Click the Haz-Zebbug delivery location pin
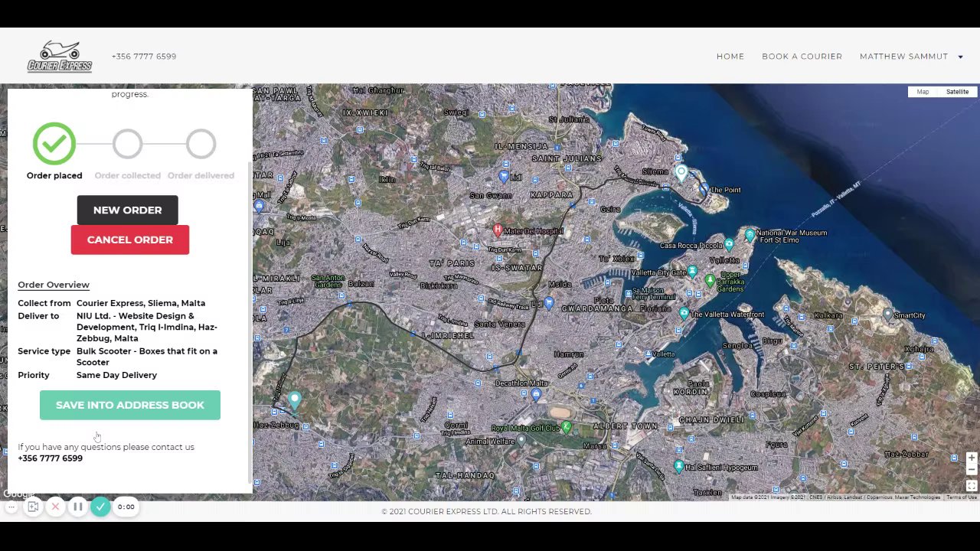 [295, 399]
